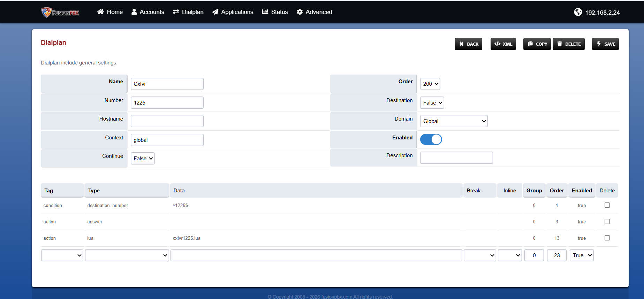This screenshot has height=299, width=644.
Task: Click the FusionPBX logo
Action: pos(60,12)
